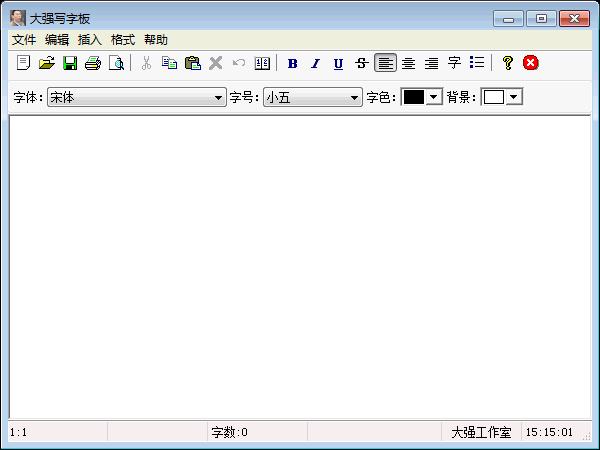Open help with the question mark icon
Viewport: 600px width, 450px height.
tap(508, 63)
